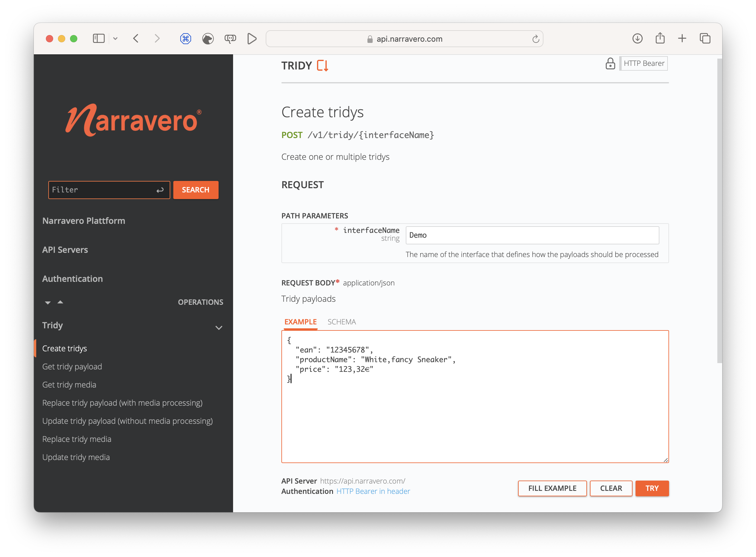This screenshot has height=557, width=756.
Task: Switch to the SCHEMA tab
Action: (x=341, y=322)
